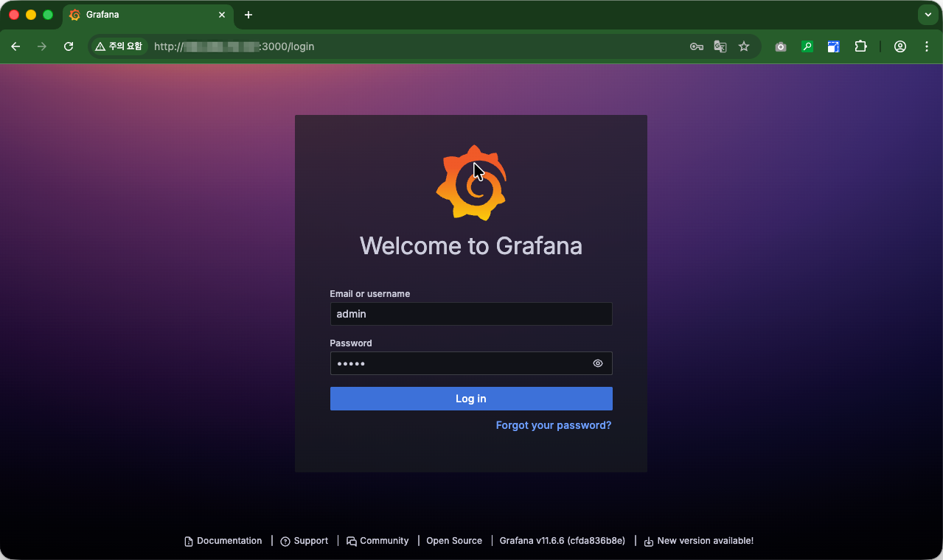Screen dimensions: 943x560
Task: Open a new tab with plus button
Action: click(248, 15)
